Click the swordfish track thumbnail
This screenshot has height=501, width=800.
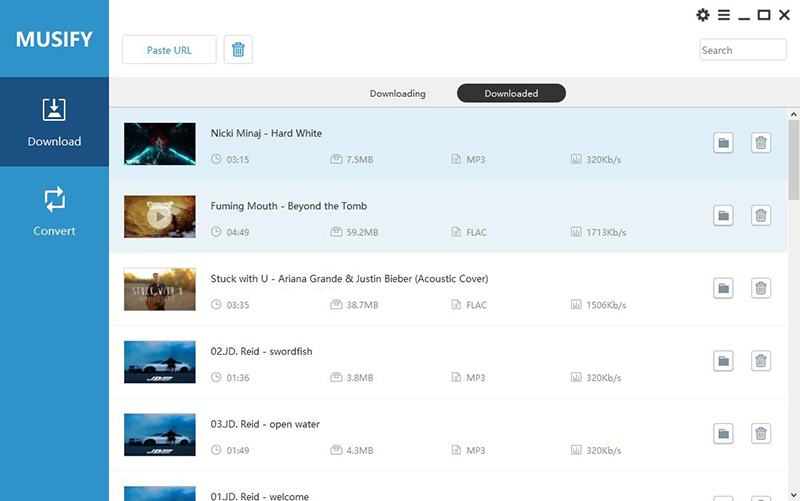point(160,362)
